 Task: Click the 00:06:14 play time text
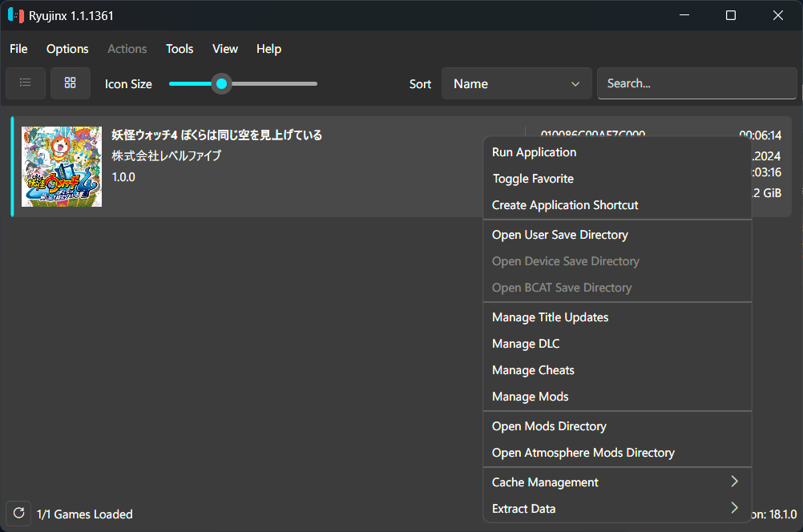pyautogui.click(x=760, y=135)
